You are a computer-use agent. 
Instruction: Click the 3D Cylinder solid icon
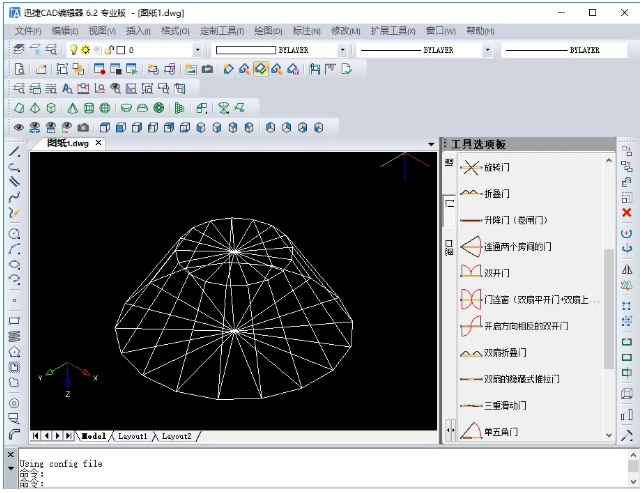89,108
